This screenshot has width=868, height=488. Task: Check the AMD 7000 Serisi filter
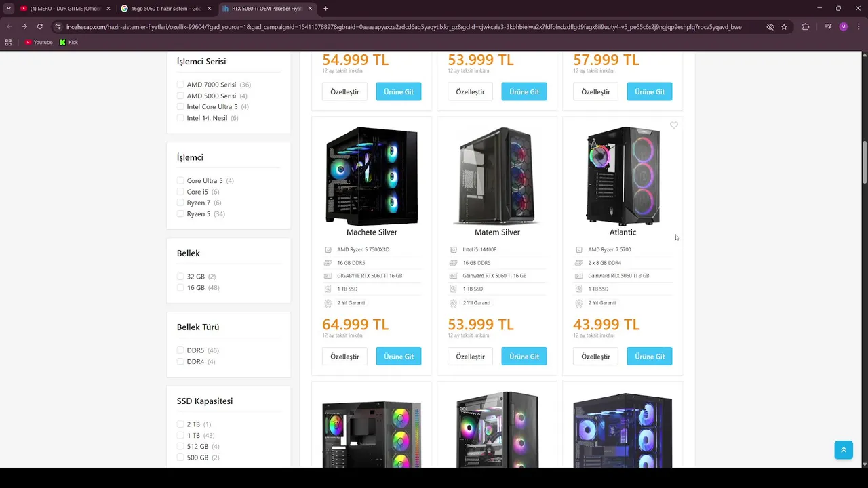click(180, 85)
